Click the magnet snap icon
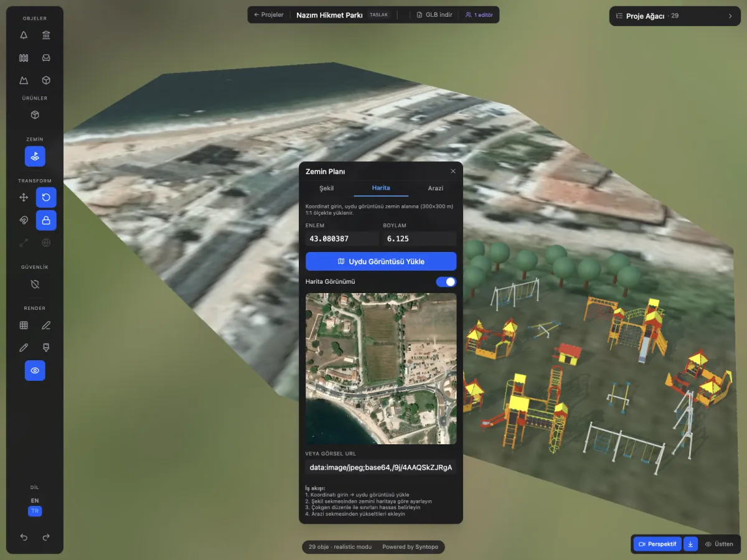Image resolution: width=747 pixels, height=560 pixels. pos(24,220)
